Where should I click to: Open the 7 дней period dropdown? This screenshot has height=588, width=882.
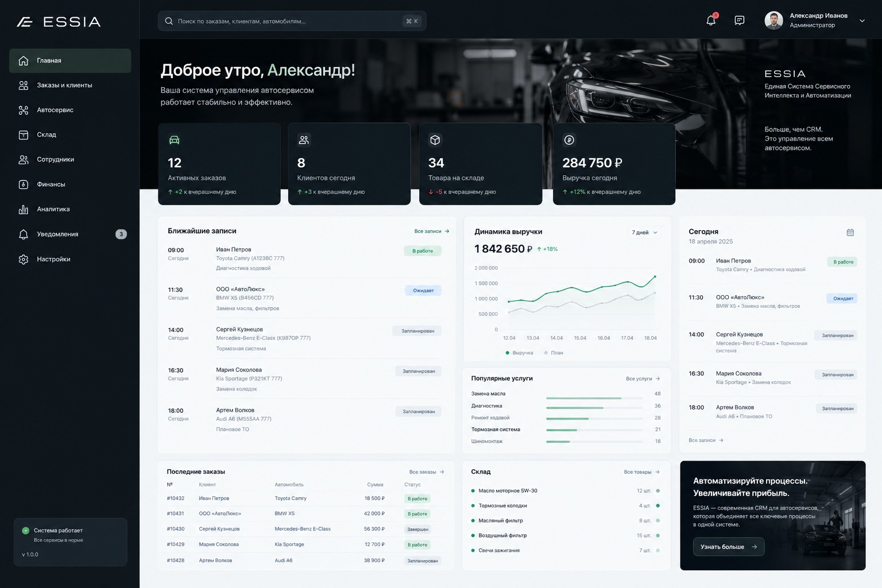coord(644,233)
